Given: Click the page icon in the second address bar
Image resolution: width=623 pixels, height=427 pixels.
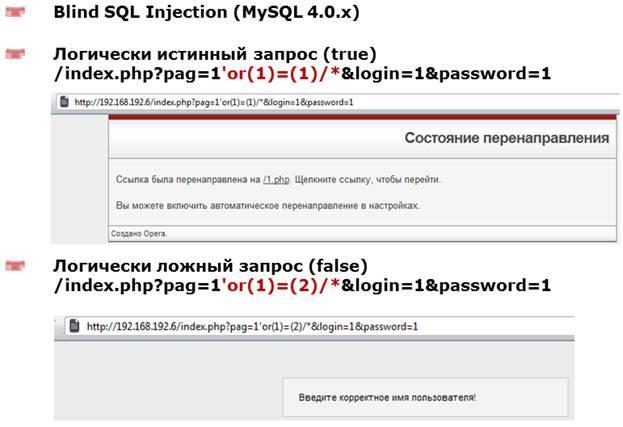Looking at the screenshot, I should pos(73,326).
